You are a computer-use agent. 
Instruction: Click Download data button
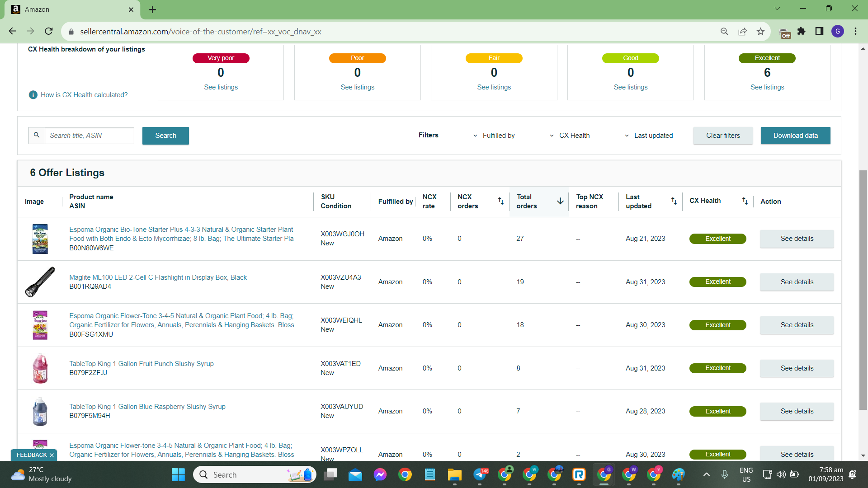coord(795,136)
